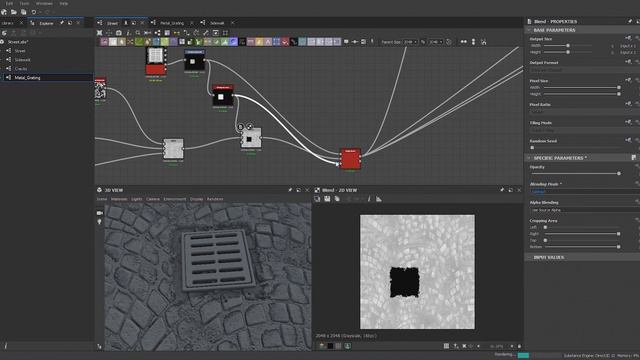The image size is (640, 360).
Task: Open the Windows menu
Action: click(44, 3)
